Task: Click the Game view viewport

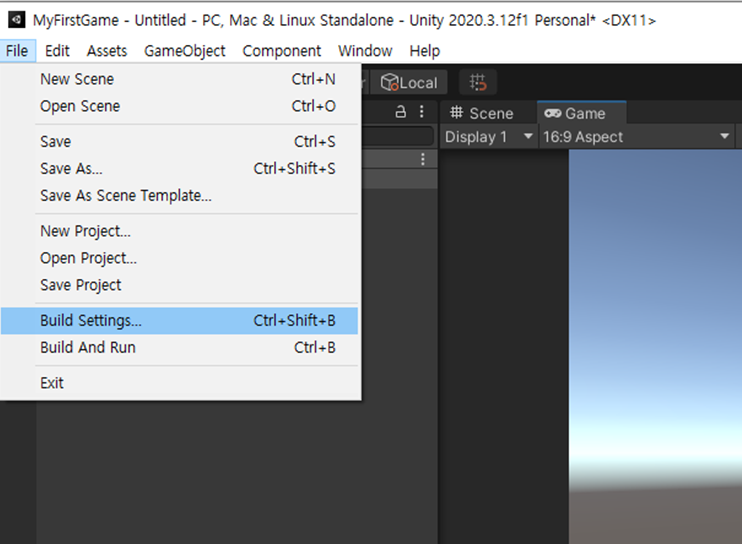Action: (x=655, y=346)
